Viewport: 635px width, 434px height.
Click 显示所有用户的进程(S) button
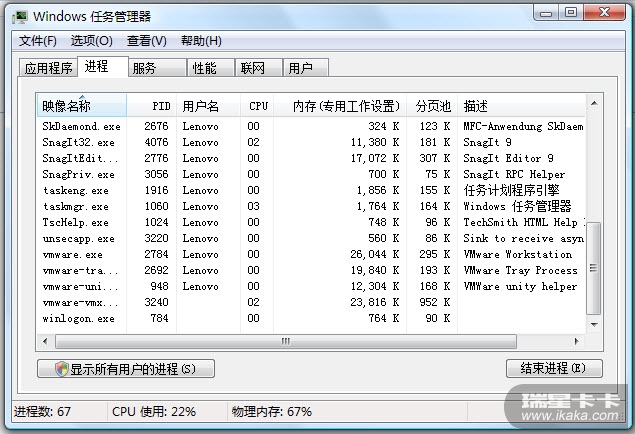126,368
